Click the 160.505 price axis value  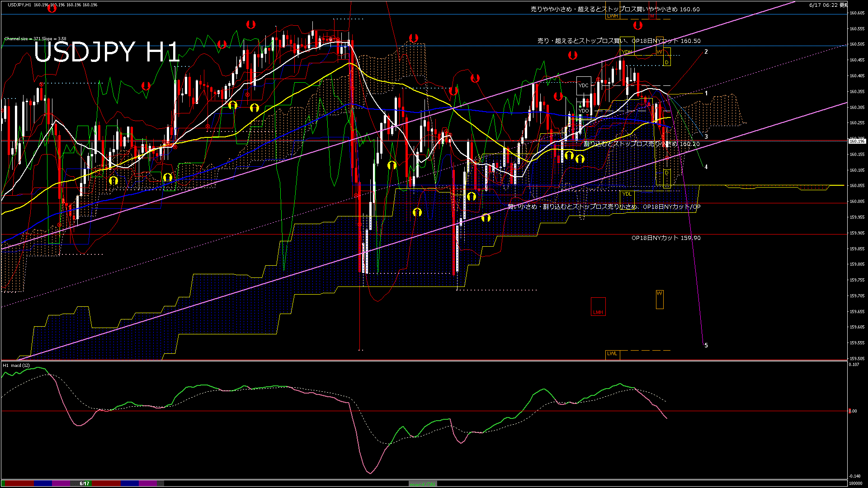(x=857, y=44)
